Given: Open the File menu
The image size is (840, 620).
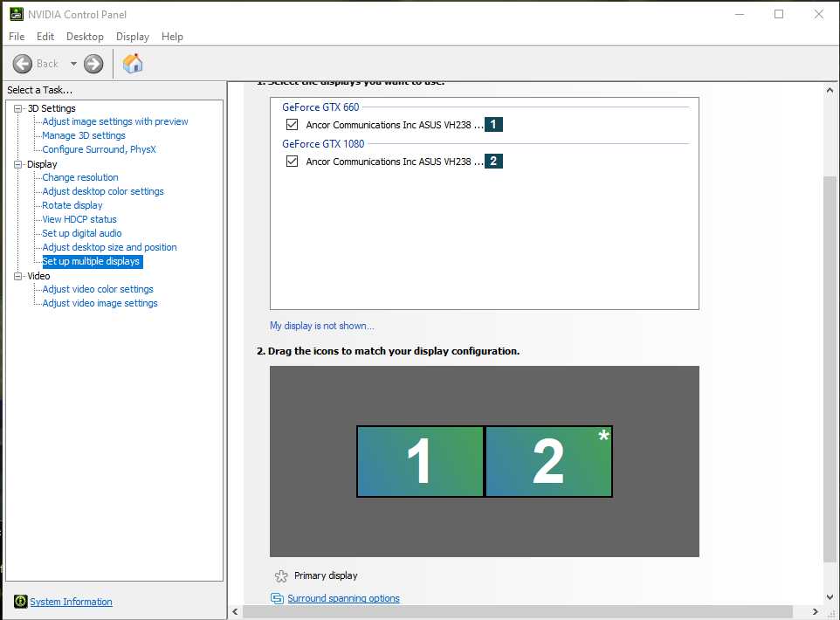Looking at the screenshot, I should [17, 37].
